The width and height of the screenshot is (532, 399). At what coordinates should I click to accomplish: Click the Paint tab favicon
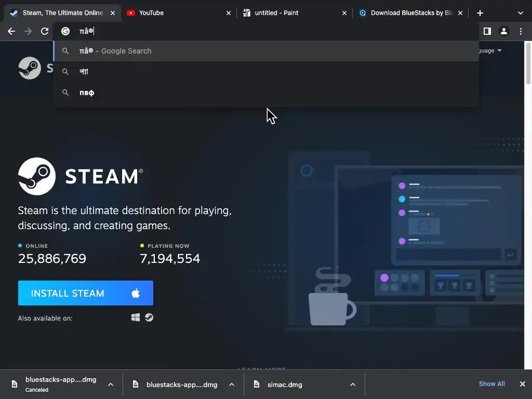coord(247,13)
